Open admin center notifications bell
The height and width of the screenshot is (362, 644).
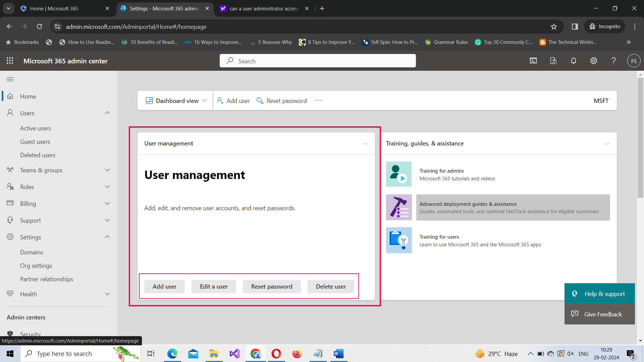(573, 61)
